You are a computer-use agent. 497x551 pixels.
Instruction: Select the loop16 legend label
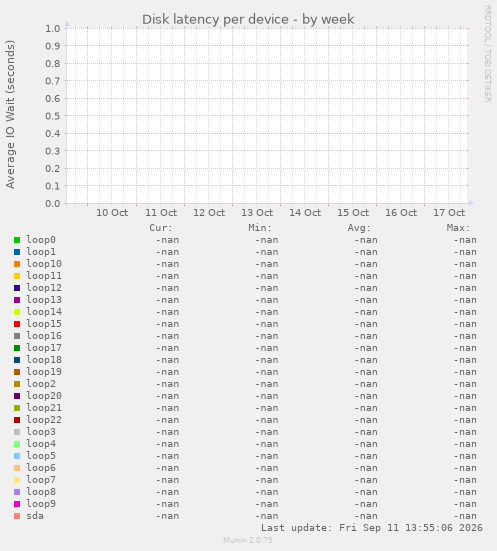[x=44, y=336]
